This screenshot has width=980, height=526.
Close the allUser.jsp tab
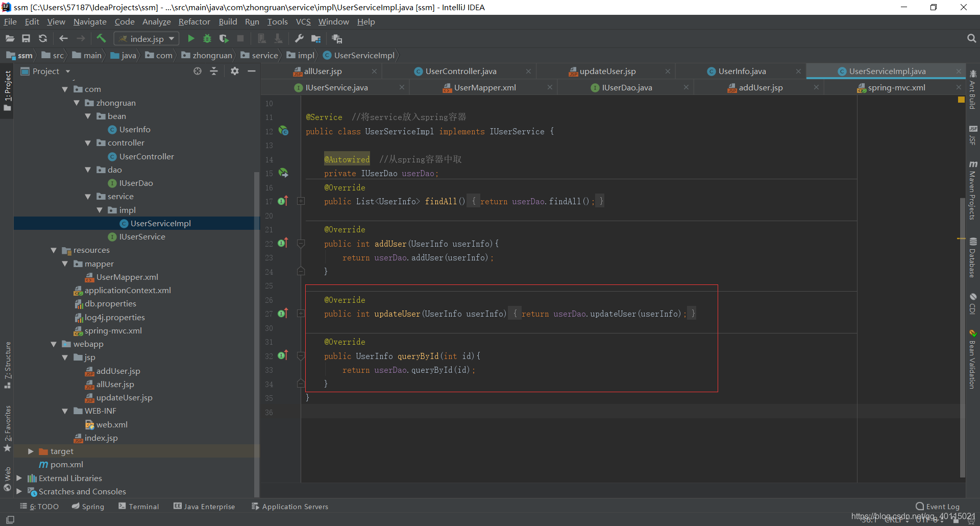click(374, 71)
